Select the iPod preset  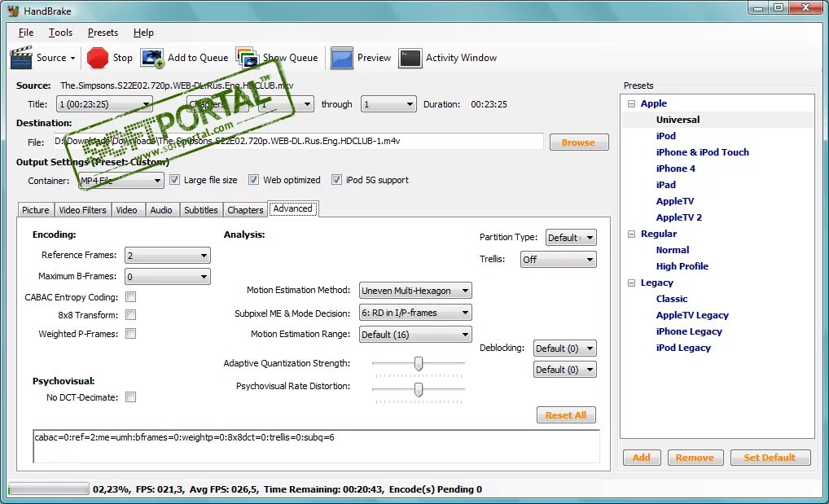coord(665,136)
